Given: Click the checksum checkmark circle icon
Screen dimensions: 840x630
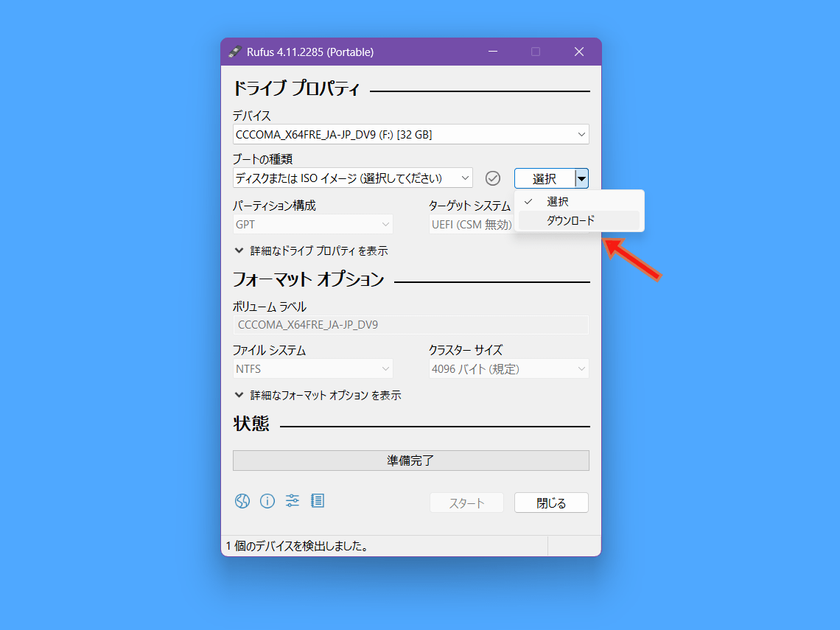Looking at the screenshot, I should tap(493, 178).
